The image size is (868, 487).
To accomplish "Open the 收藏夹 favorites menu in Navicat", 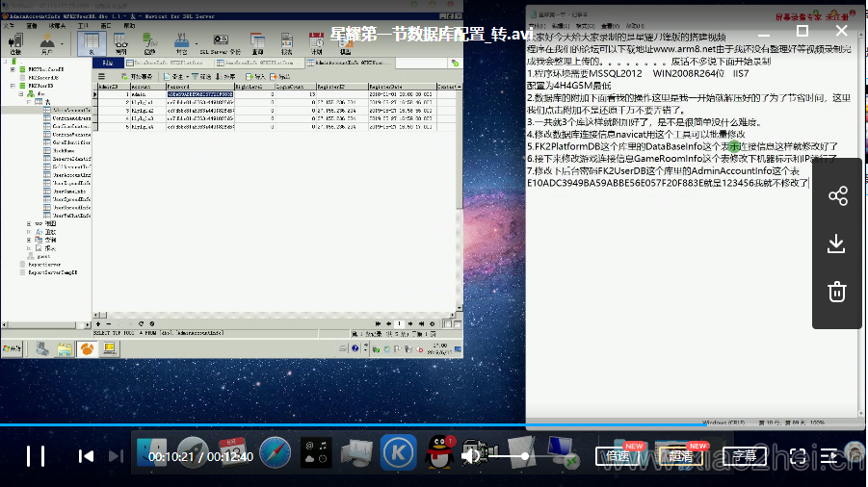I will 57,25.
